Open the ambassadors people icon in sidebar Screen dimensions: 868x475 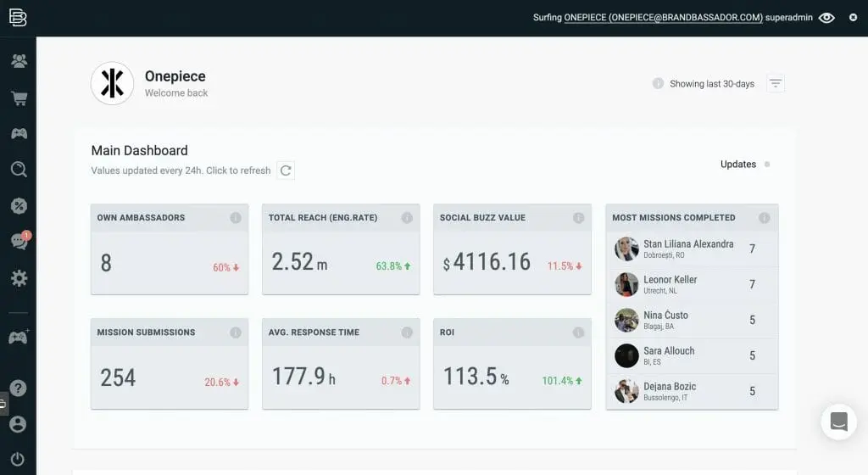tap(18, 61)
